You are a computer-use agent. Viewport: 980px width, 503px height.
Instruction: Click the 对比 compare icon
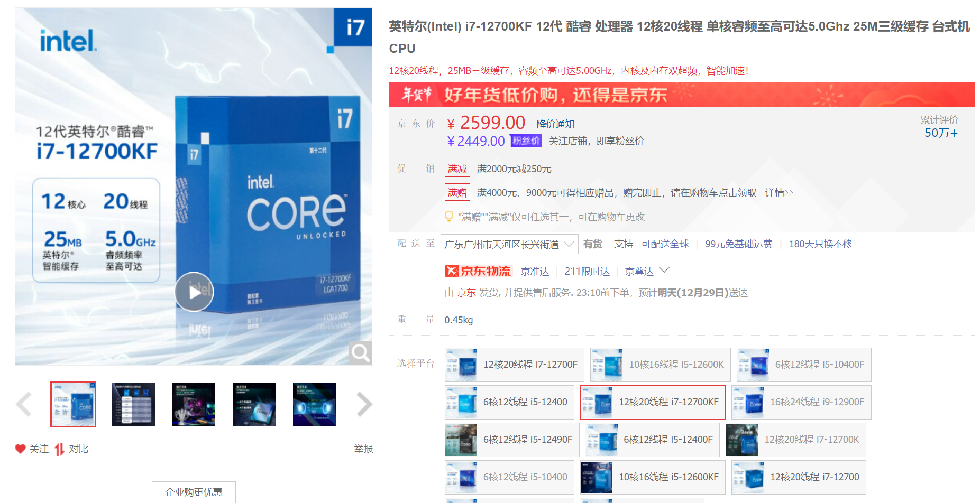59,449
